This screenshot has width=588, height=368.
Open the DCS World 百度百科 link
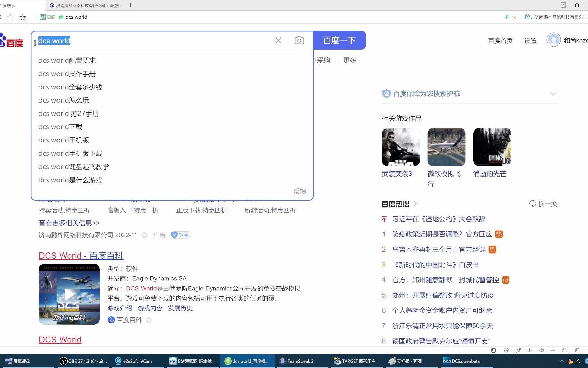click(x=81, y=256)
